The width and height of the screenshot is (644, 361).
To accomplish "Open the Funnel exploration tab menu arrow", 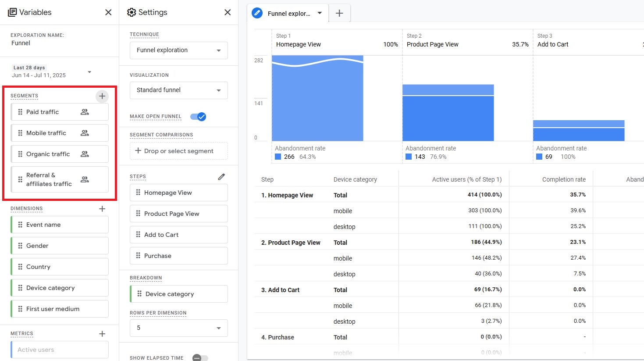I will click(x=320, y=13).
